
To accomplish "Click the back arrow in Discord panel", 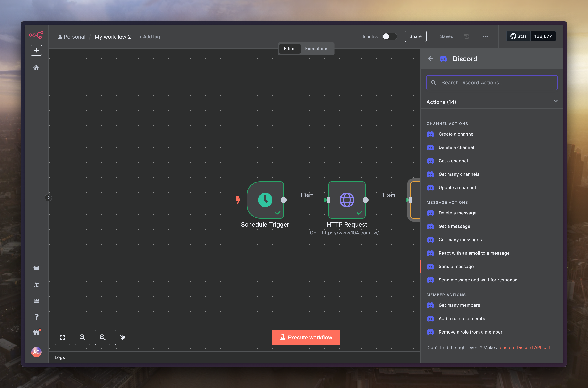I will (431, 59).
